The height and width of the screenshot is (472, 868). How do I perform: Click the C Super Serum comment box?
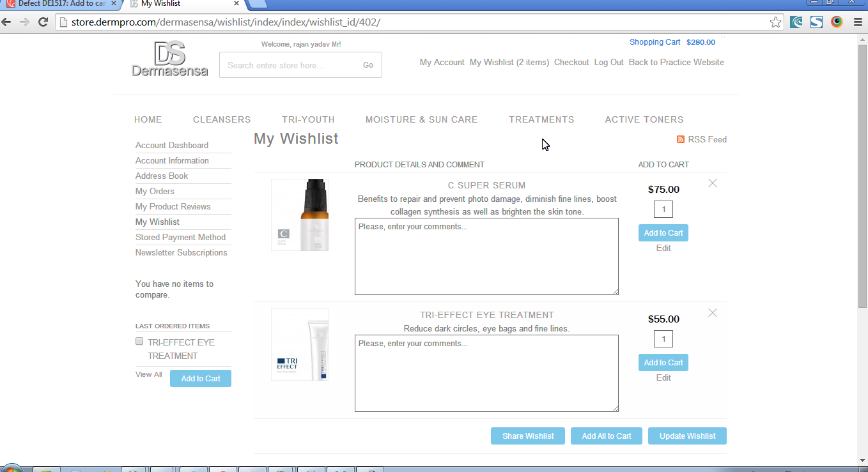[x=486, y=257]
